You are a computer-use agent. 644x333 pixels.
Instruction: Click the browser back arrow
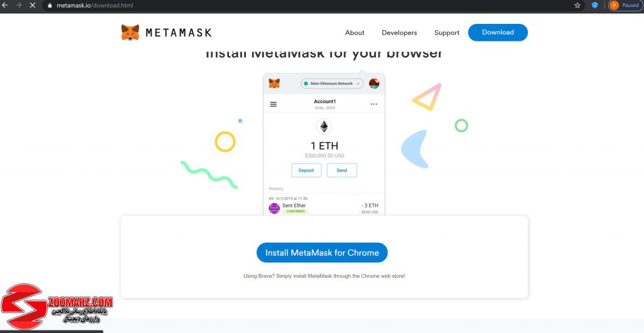[5, 5]
